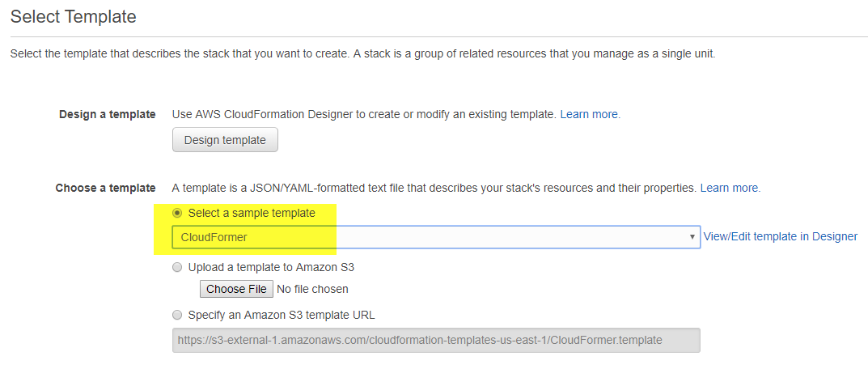
Task: Click the Select Template page heading
Action: [x=73, y=17]
